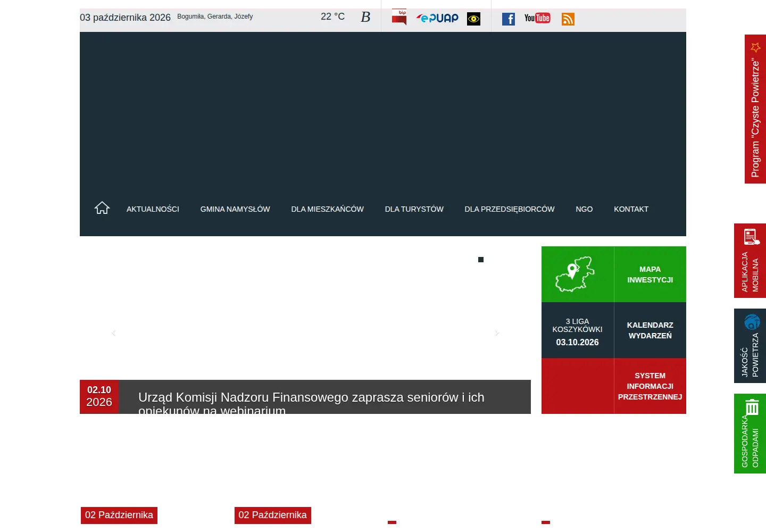The width and height of the screenshot is (766, 532).
Task: Click the date 03 października 2026
Action: click(x=125, y=18)
